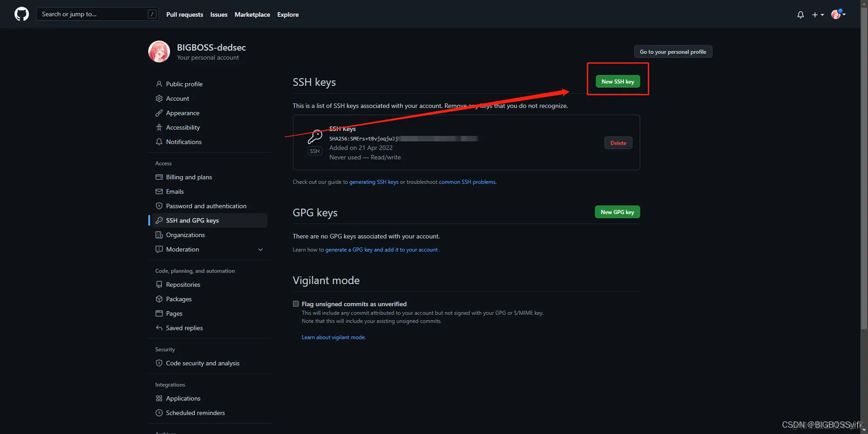This screenshot has width=868, height=434.
Task: Expand the Moderation chevron
Action: pyautogui.click(x=260, y=249)
